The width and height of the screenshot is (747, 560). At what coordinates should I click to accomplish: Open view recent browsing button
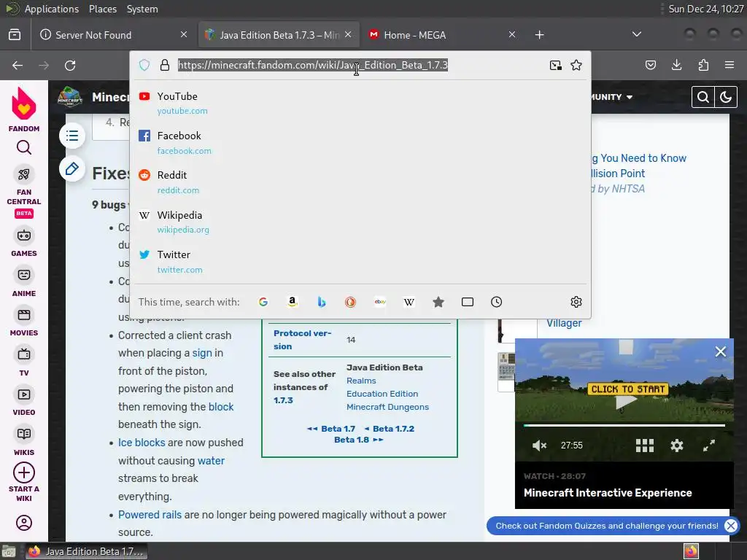click(15, 35)
